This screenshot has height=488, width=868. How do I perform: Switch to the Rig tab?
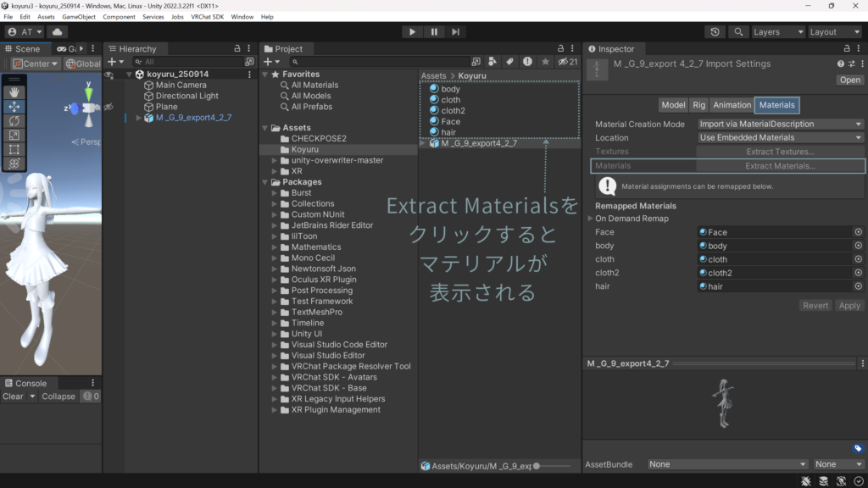point(698,105)
